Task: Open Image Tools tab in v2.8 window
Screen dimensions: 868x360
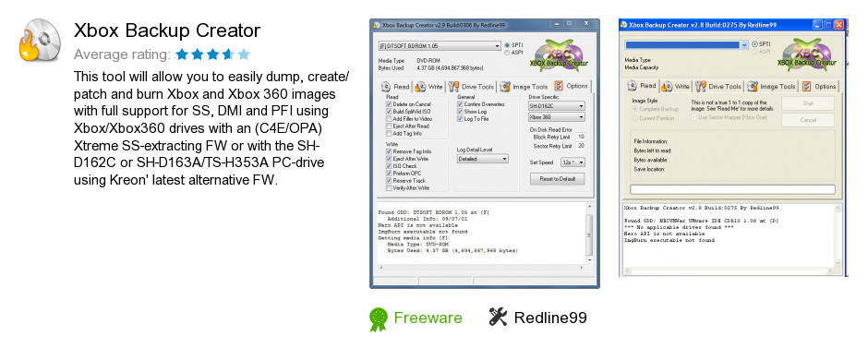Action: coord(771,86)
